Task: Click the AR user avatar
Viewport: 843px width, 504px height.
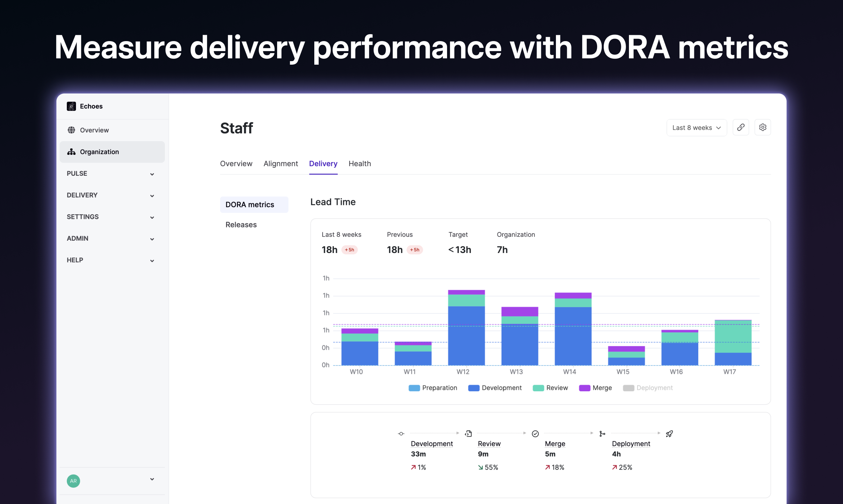Action: click(x=73, y=481)
